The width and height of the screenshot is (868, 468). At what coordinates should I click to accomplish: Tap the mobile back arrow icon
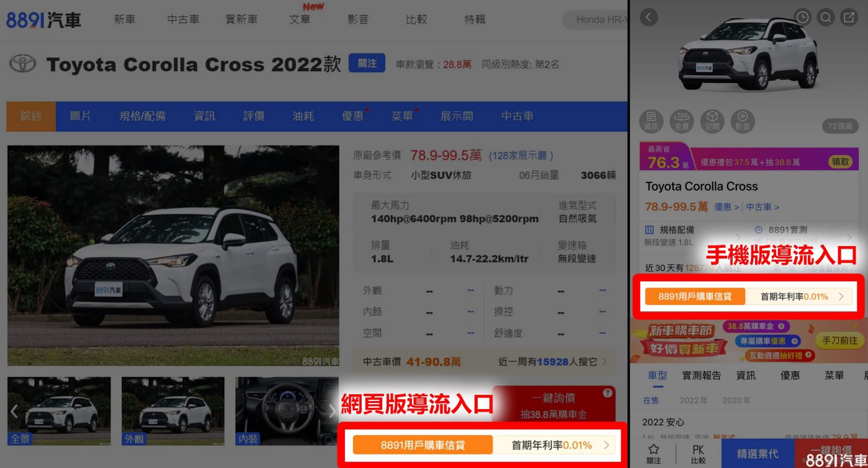(648, 17)
